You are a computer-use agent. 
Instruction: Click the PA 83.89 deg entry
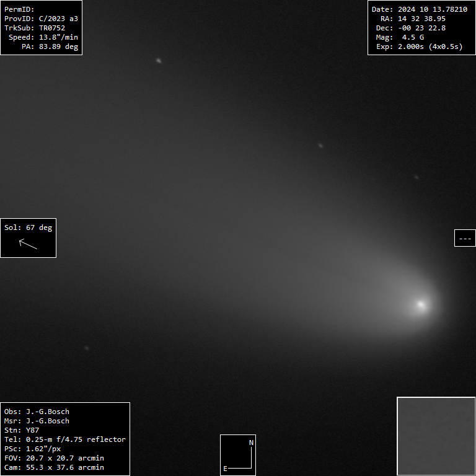click(50, 46)
